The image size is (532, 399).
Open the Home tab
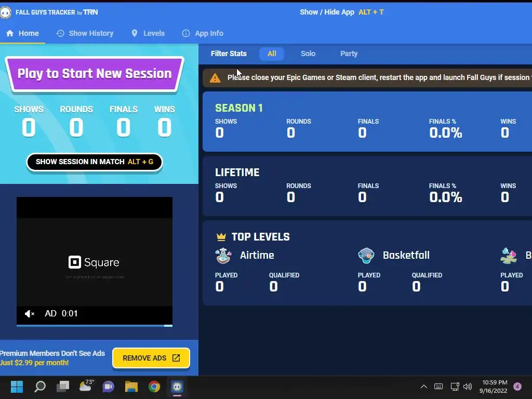tap(22, 33)
